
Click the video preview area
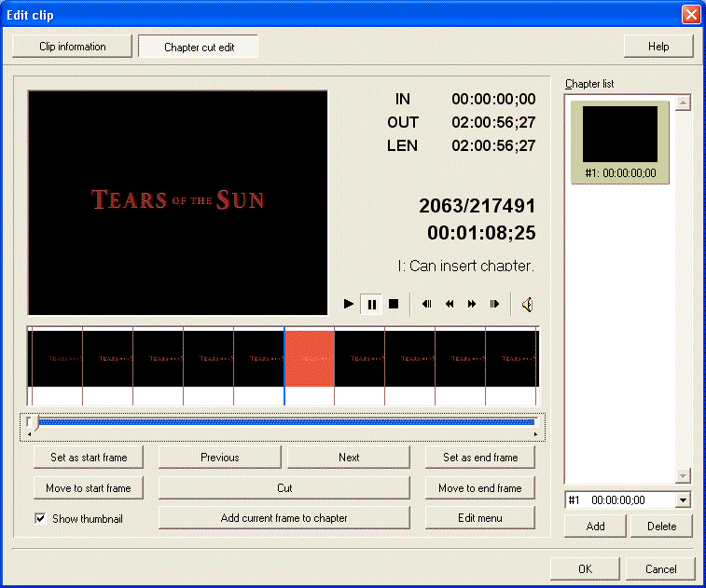(178, 203)
